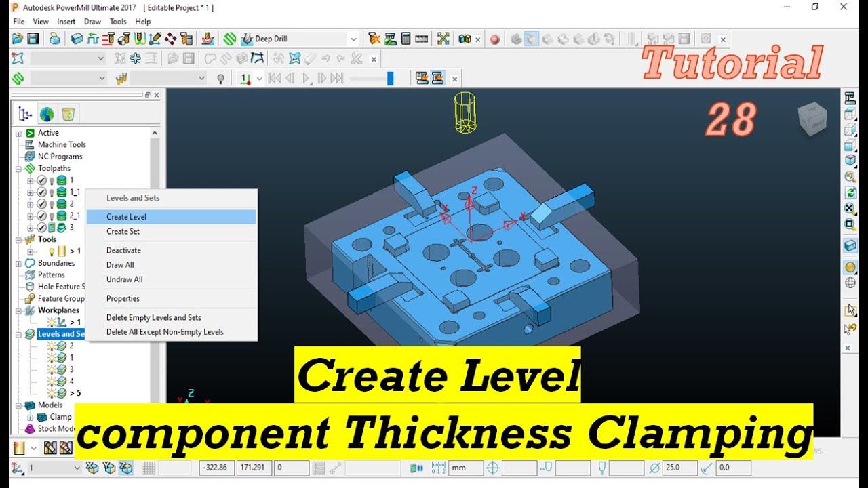868x488 pixels.
Task: Open the Toolpath Strategies icon
Action: pos(229,39)
